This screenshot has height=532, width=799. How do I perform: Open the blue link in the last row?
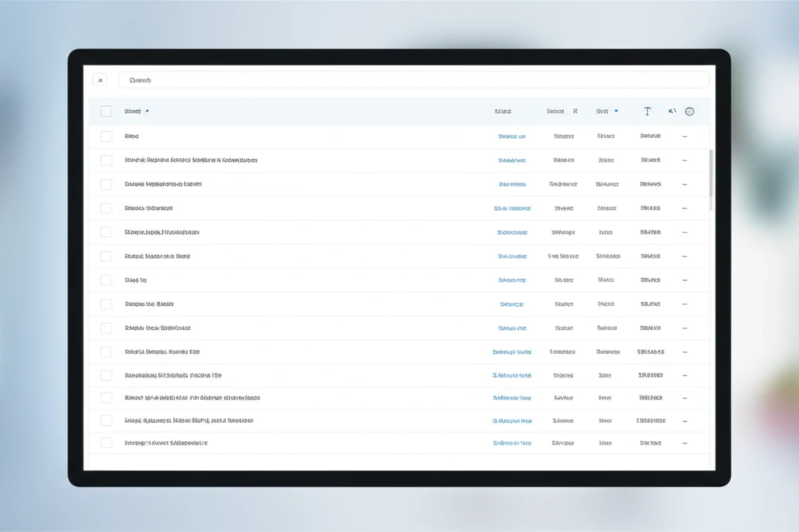click(x=512, y=443)
